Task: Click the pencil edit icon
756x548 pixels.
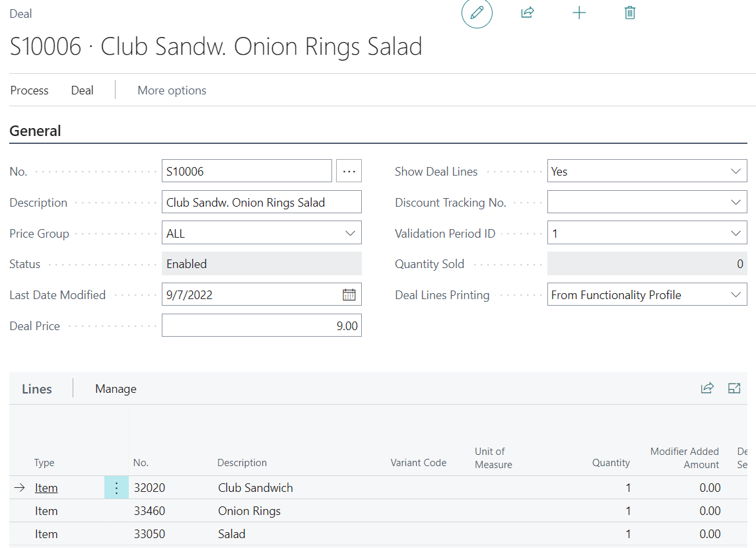Action: pyautogui.click(x=477, y=13)
